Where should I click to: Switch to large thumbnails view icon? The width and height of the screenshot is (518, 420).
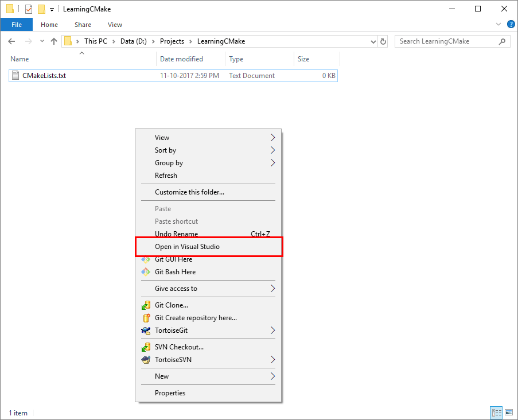tap(509, 413)
